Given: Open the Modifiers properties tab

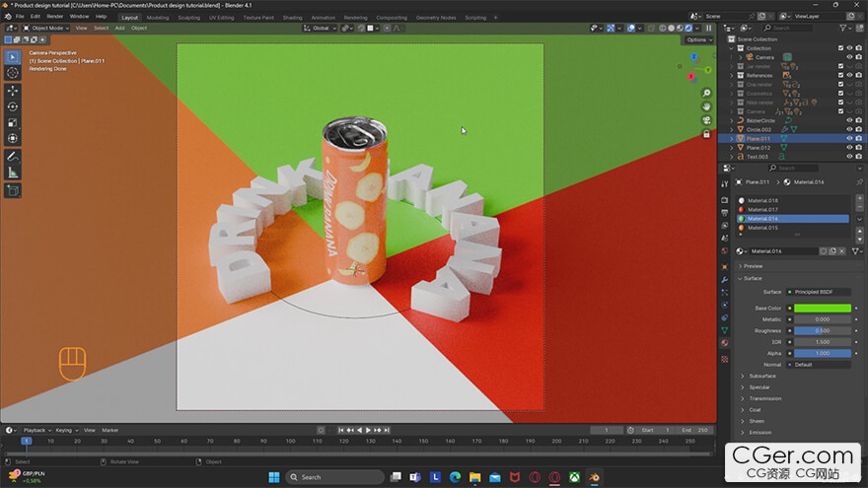Looking at the screenshot, I should (725, 279).
